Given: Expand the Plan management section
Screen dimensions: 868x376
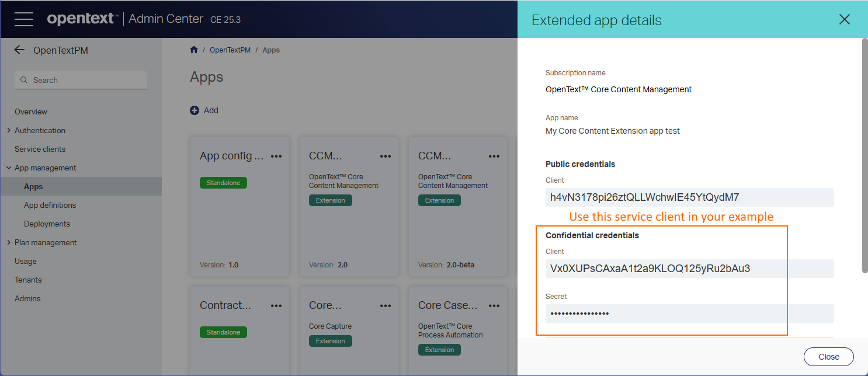Looking at the screenshot, I should 9,242.
